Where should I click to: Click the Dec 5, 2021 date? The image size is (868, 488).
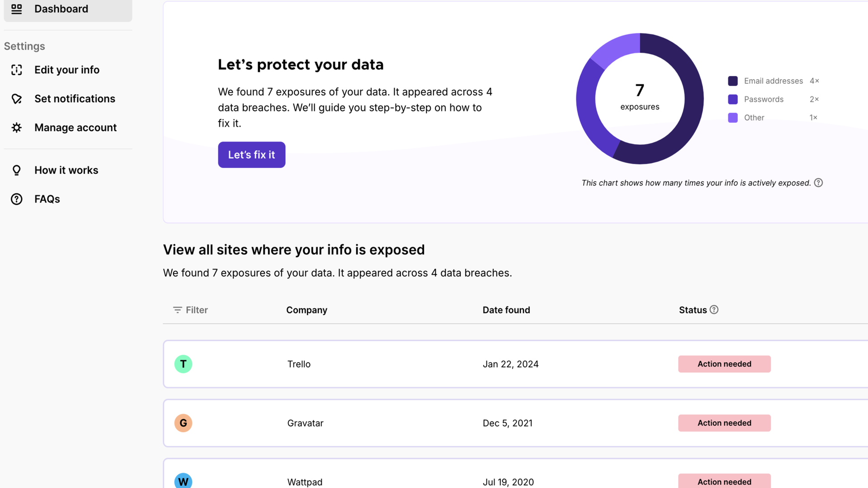click(507, 423)
